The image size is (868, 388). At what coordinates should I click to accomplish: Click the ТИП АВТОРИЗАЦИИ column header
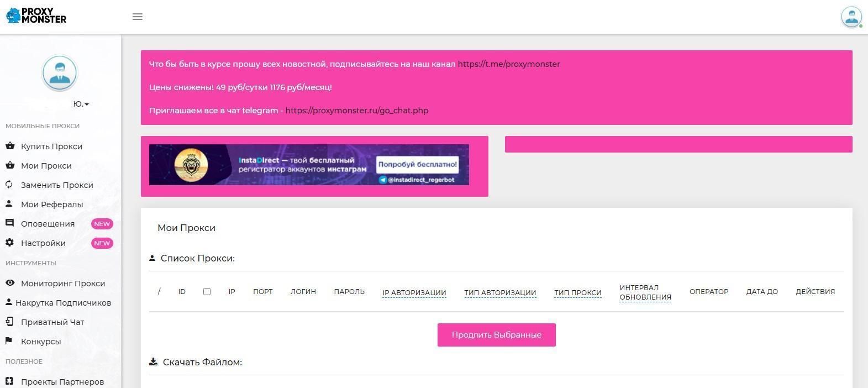point(500,292)
